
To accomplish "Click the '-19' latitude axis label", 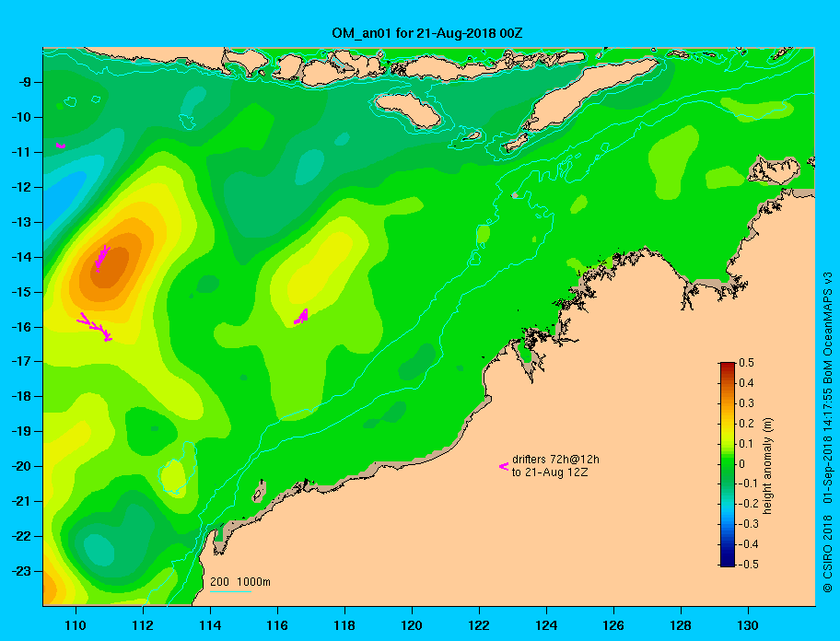I will tap(22, 432).
